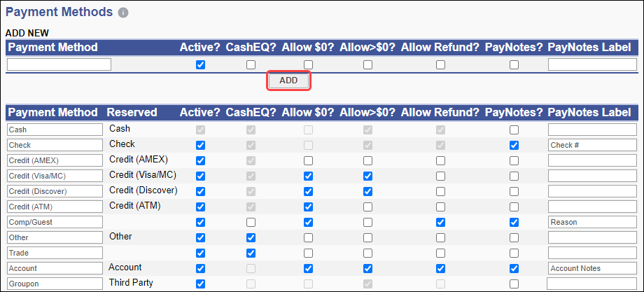Check Allow Refund in the Add New row

pos(440,64)
